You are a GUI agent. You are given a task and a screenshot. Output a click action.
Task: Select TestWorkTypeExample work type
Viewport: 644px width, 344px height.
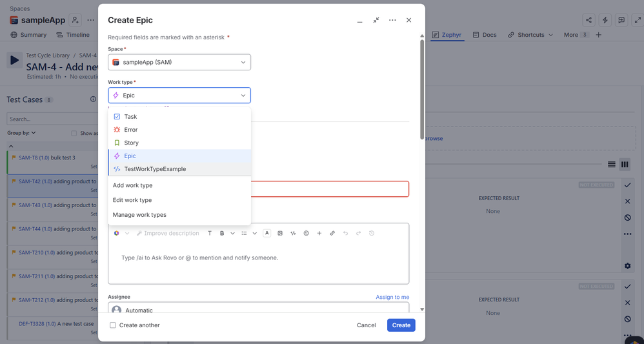tap(179, 169)
